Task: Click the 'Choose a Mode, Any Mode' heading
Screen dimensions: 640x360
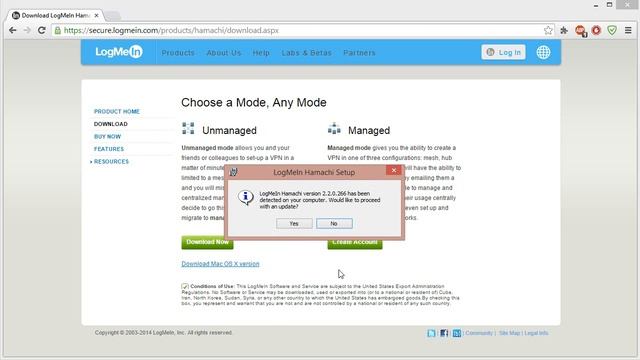Action: pyautogui.click(x=253, y=102)
